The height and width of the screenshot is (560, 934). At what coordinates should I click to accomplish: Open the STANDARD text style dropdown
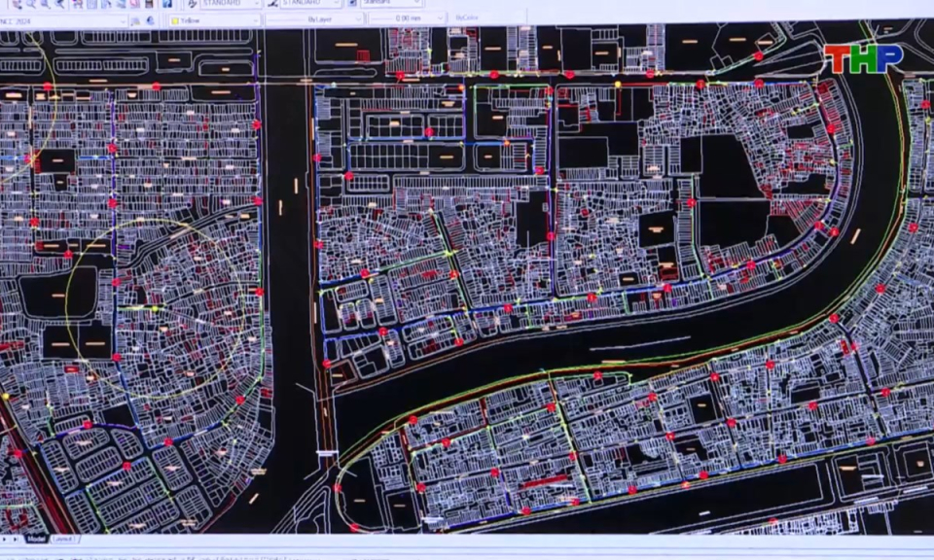[x=256, y=3]
